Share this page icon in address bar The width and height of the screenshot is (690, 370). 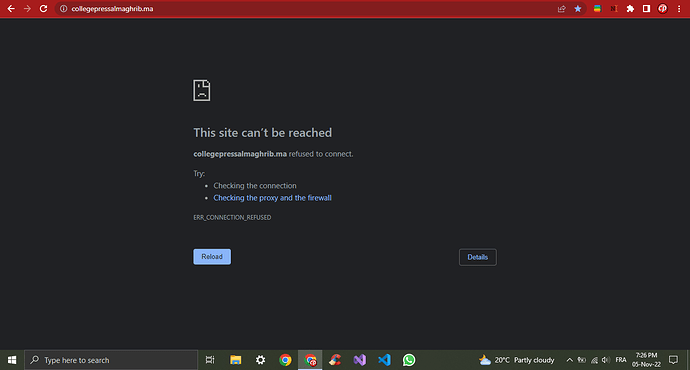562,9
